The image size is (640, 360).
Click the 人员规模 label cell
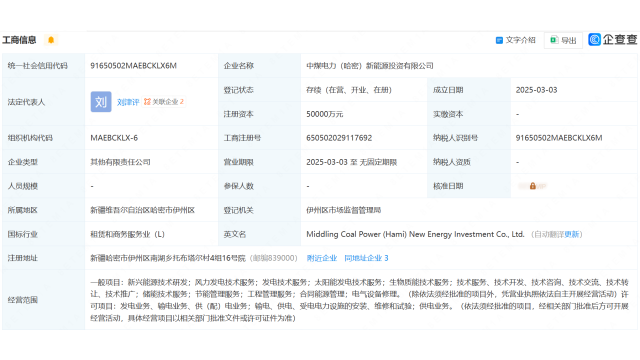pos(43,186)
